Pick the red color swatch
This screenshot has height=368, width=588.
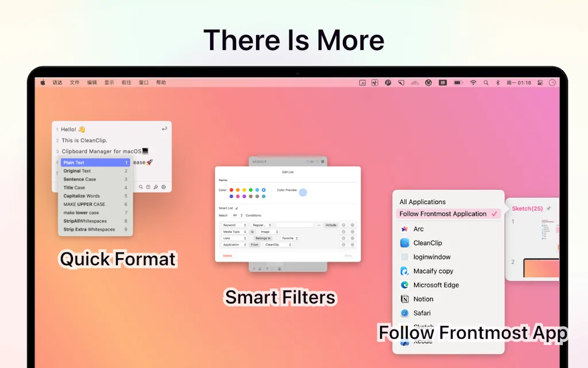tap(231, 190)
